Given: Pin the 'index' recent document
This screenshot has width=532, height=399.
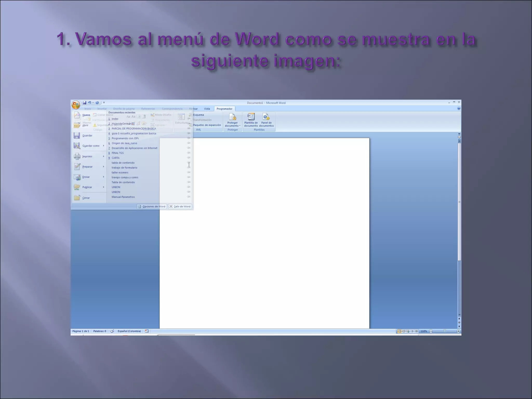Looking at the screenshot, I should (189, 119).
